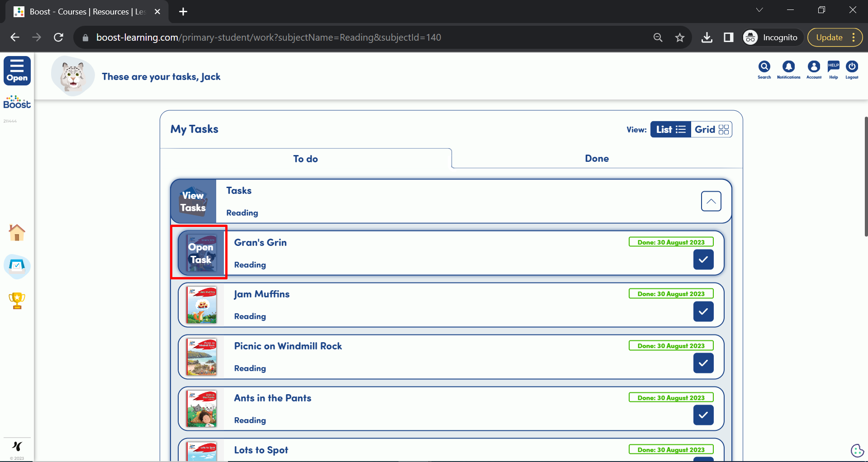The image size is (868, 462).
Task: Toggle Picnic on Windmill Rock checkbox
Action: (x=703, y=363)
